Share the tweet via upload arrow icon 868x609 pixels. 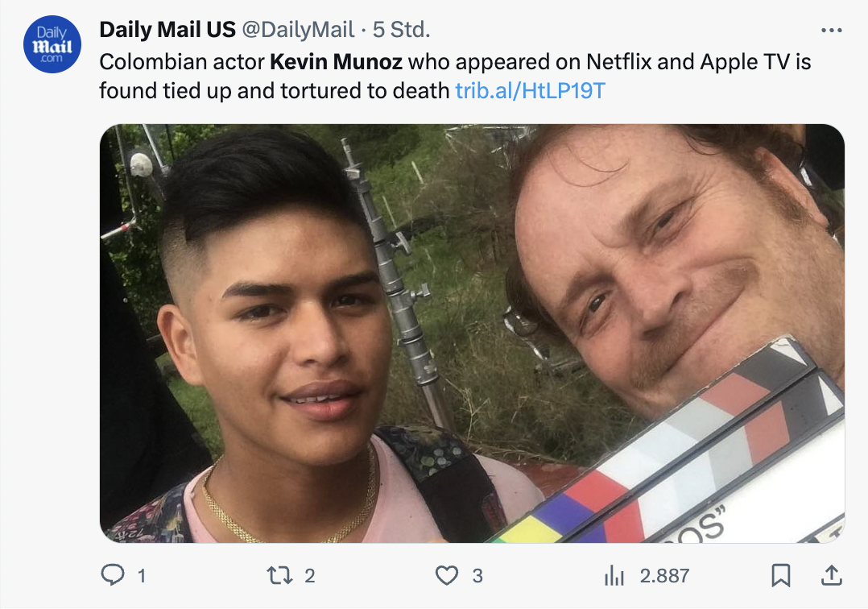831,575
